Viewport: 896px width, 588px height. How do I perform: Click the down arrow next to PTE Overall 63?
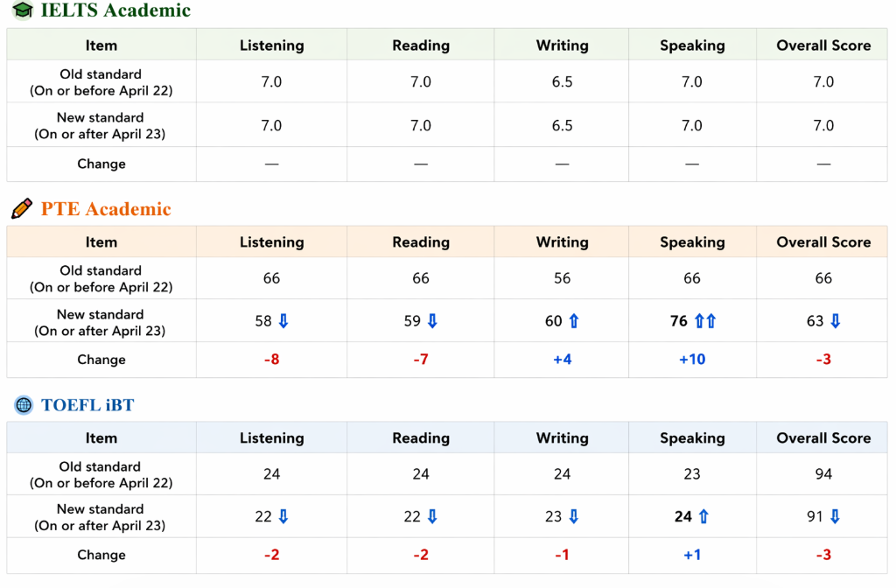click(835, 321)
